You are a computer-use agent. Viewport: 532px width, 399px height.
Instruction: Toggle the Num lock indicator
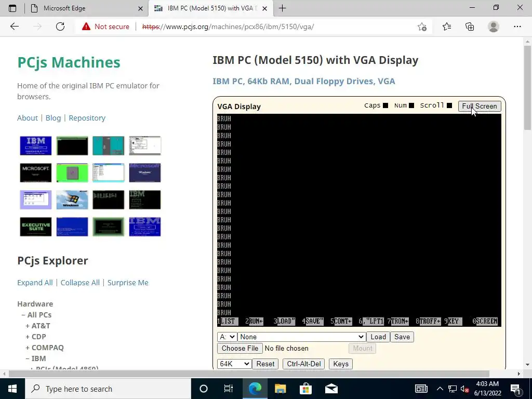(x=411, y=105)
